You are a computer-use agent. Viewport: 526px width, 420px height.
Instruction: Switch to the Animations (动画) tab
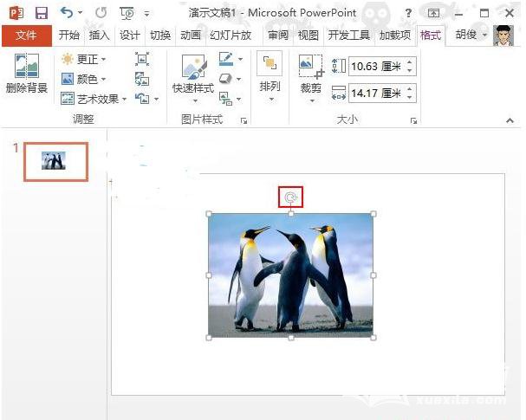pos(190,36)
